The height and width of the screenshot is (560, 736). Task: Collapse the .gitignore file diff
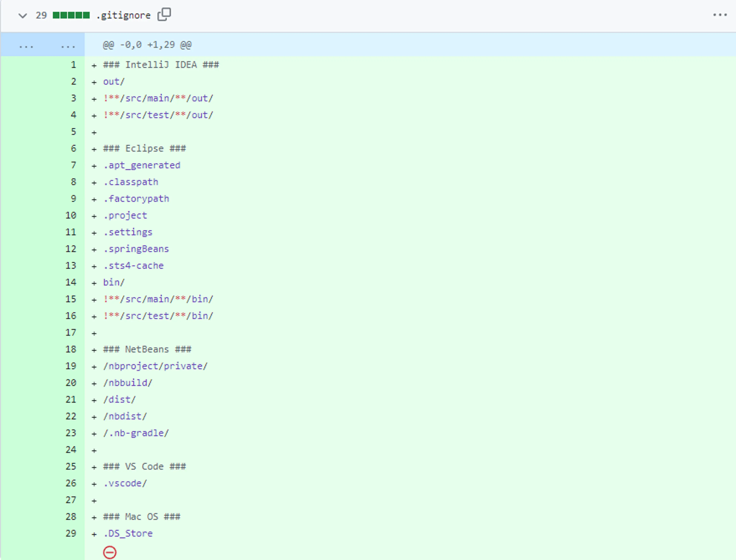(23, 15)
